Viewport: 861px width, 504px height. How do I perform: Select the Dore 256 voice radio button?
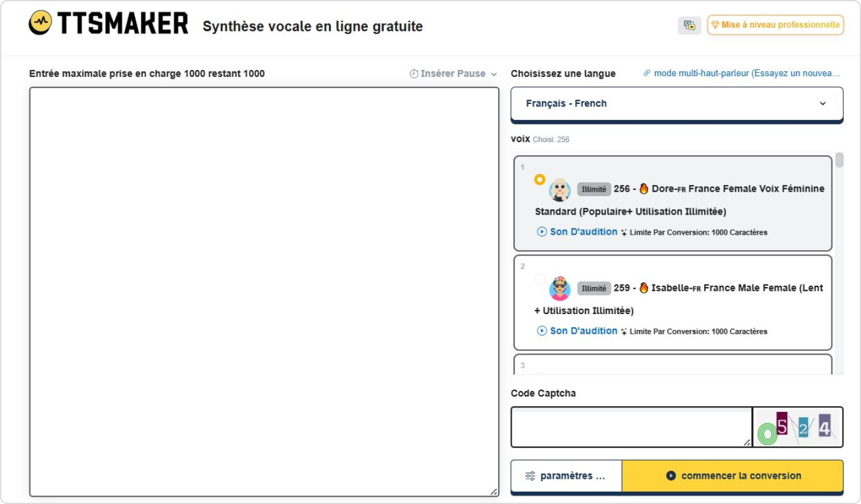click(x=539, y=179)
